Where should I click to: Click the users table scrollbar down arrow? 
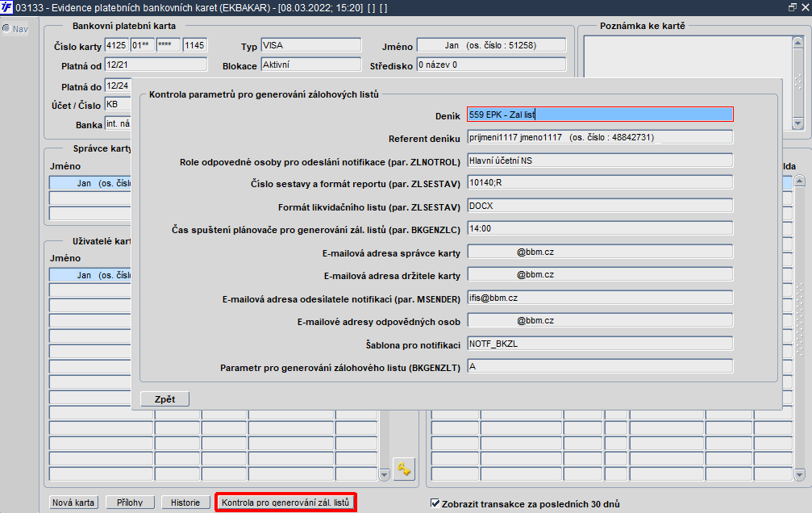[x=385, y=474]
